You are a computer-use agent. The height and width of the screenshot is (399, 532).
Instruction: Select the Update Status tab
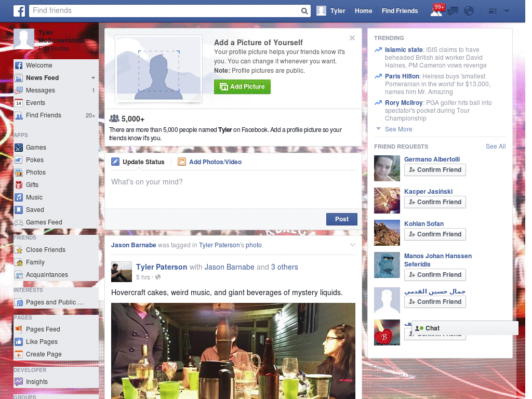(x=138, y=162)
